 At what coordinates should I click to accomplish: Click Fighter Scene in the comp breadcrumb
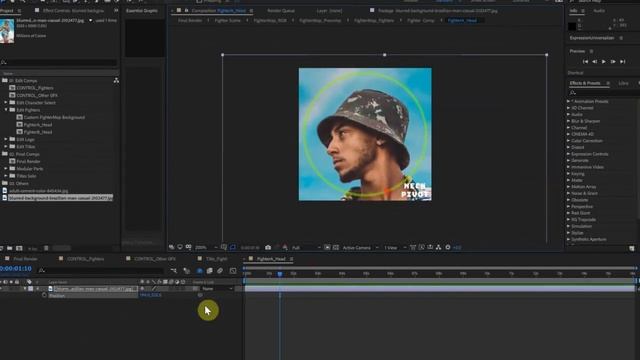pos(227,20)
